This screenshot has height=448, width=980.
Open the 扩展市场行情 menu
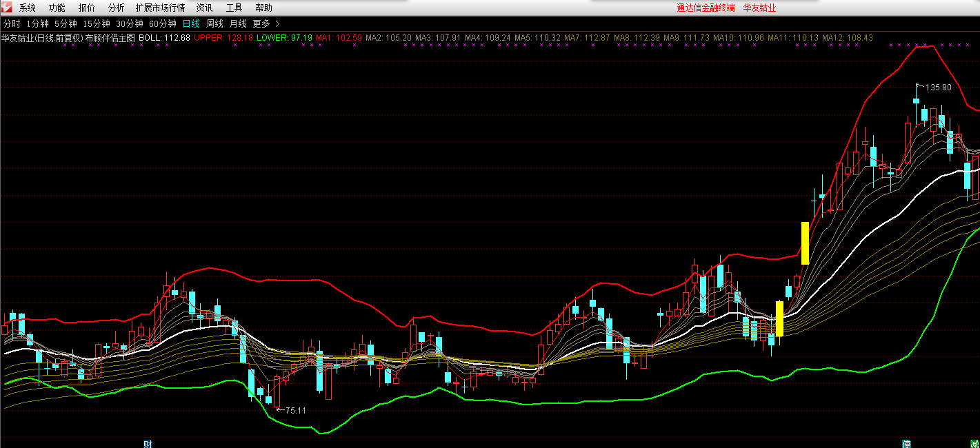pyautogui.click(x=160, y=8)
